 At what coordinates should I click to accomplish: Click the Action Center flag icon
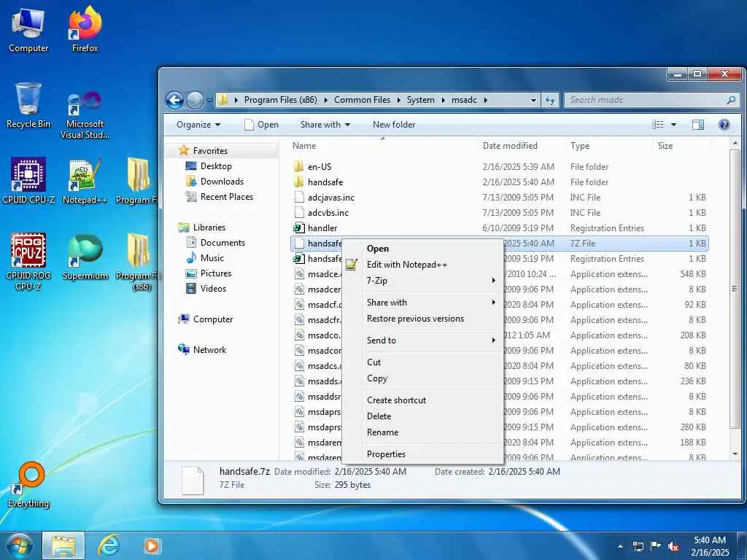(x=656, y=546)
